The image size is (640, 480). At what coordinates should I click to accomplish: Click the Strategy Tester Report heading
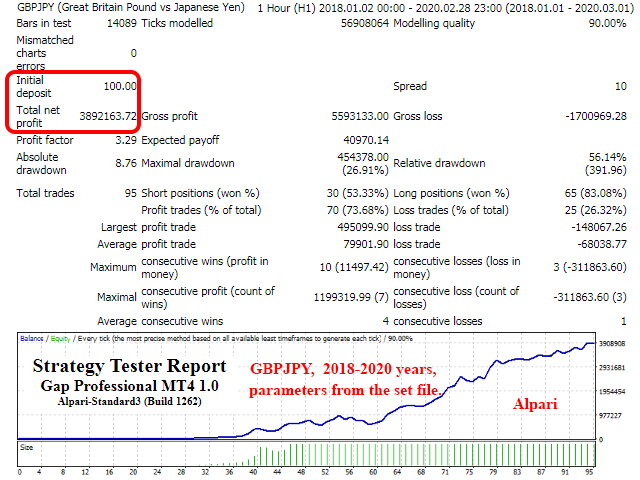(127, 366)
